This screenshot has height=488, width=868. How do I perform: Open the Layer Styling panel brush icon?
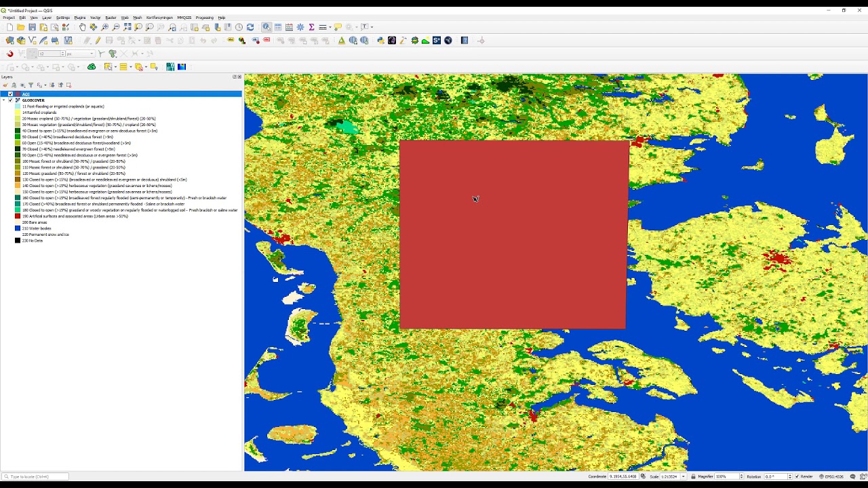pyautogui.click(x=5, y=85)
